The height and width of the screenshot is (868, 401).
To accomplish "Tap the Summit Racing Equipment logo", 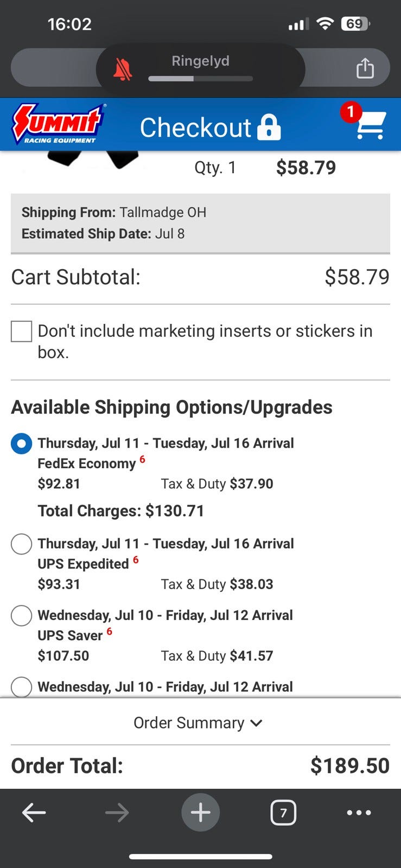I will click(59, 124).
